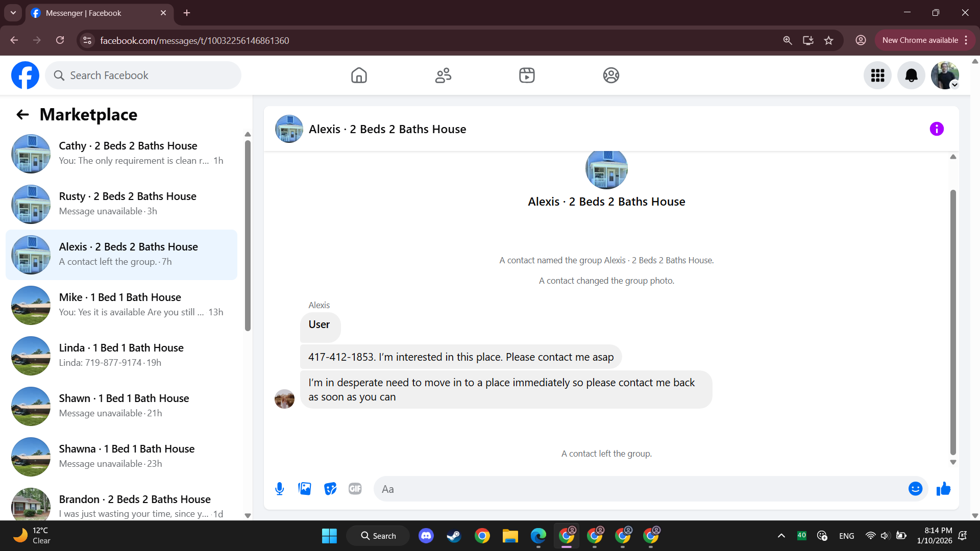The height and width of the screenshot is (551, 980).
Task: Show hidden system tray icons
Action: coord(781,536)
